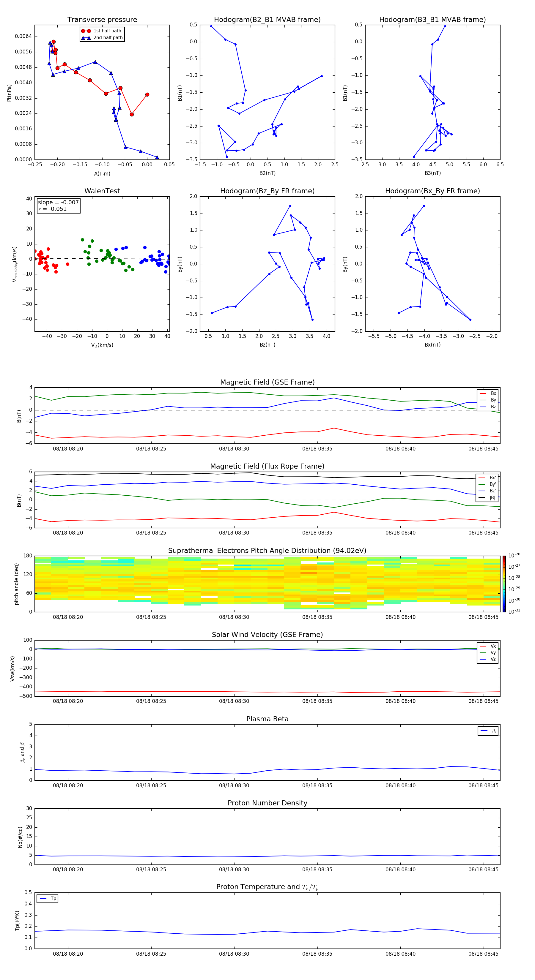535x980 pixels.
Task: Click the 'WalenTest' plot title
Action: (102, 191)
